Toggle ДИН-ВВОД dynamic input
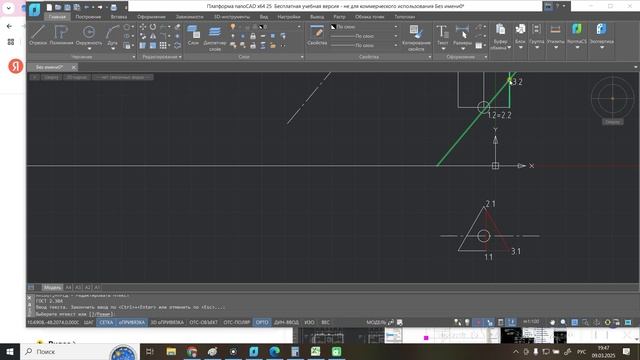 286,322
